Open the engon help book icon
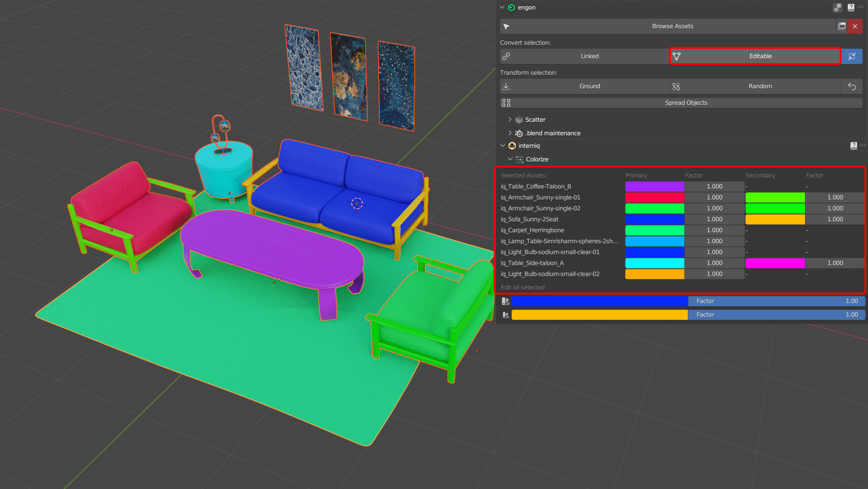This screenshot has width=868, height=489. pyautogui.click(x=850, y=7)
